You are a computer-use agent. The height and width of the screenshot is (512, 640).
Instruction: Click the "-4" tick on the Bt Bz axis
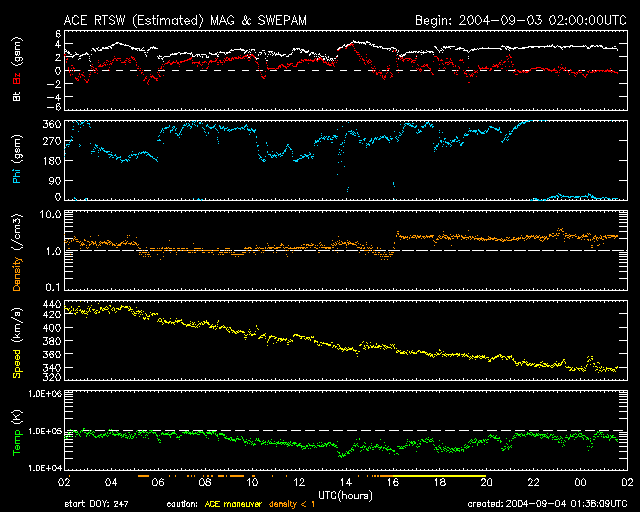pyautogui.click(x=54, y=97)
